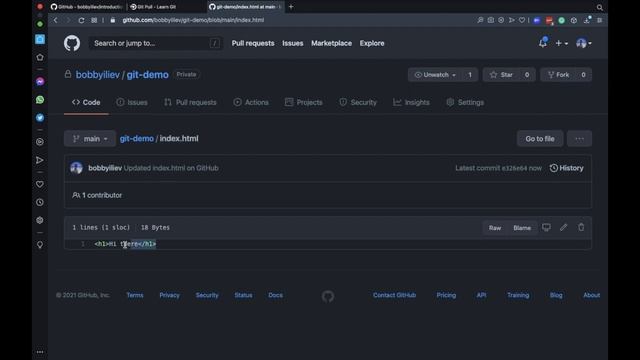This screenshot has height=360, width=640.
Task: Click bobbyiliev commit author name
Action: pyautogui.click(x=105, y=168)
